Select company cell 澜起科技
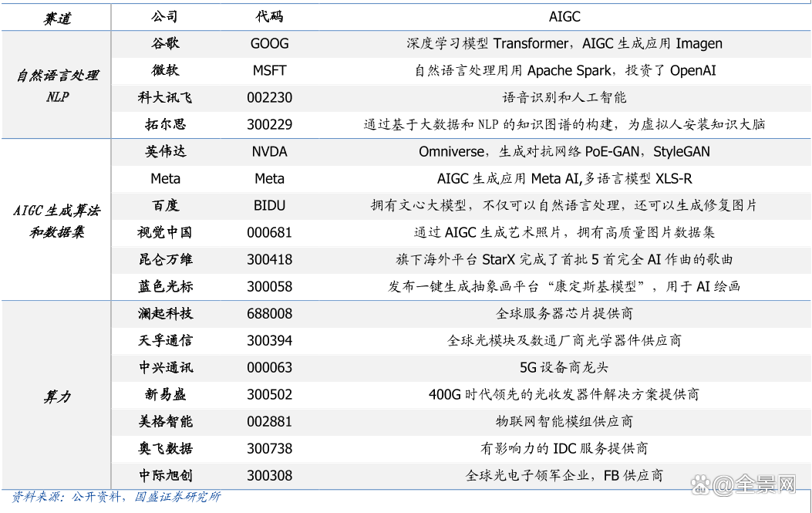 [165, 313]
